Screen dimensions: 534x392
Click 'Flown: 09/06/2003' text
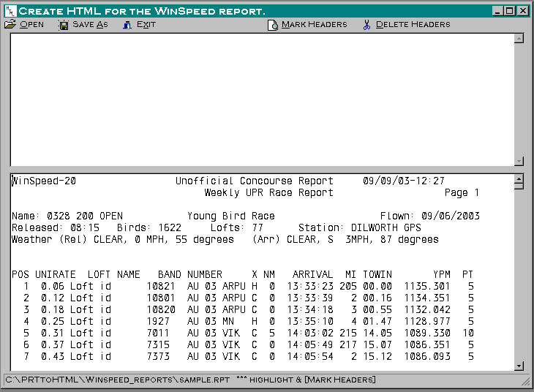(430, 216)
